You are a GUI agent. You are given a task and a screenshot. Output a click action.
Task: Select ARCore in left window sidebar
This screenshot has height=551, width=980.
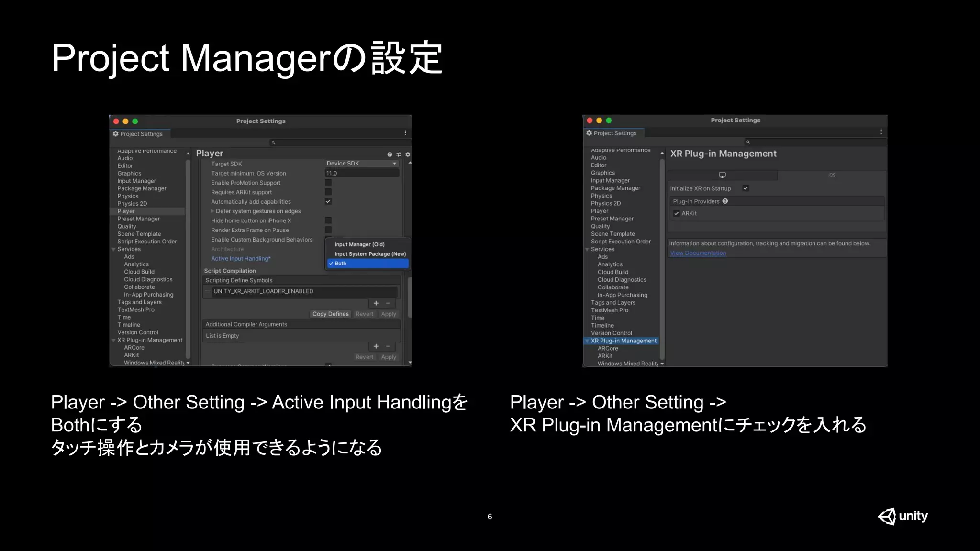pyautogui.click(x=134, y=348)
